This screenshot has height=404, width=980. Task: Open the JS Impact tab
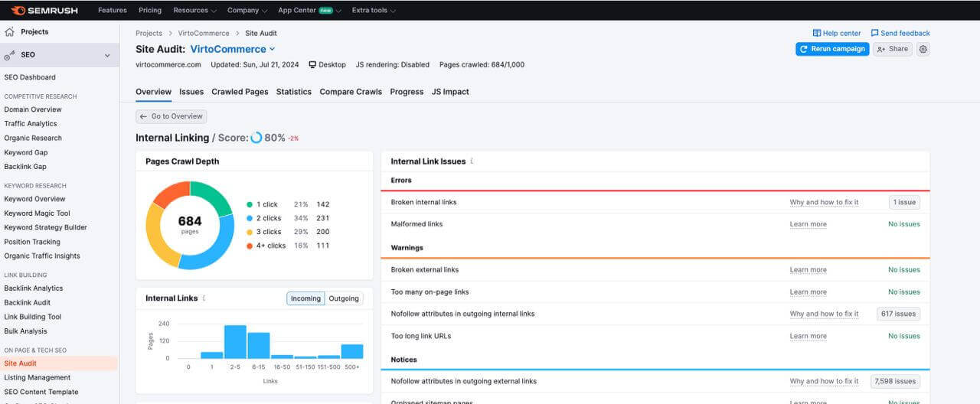pyautogui.click(x=450, y=92)
